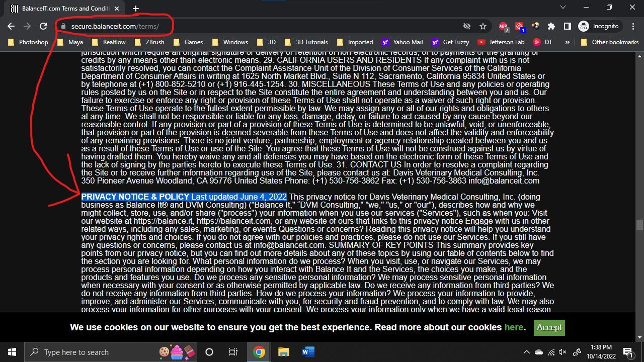Screen dimensions: 644x362
Task: Open the Jefferson Lab bookmark
Action: point(502,42)
